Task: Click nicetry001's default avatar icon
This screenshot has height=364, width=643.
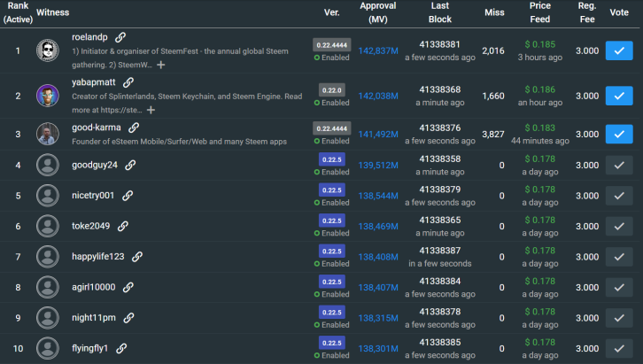Action: pyautogui.click(x=48, y=196)
